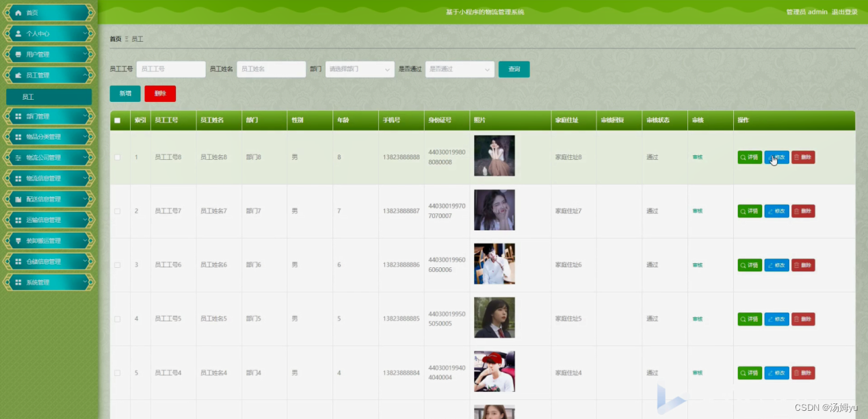Image resolution: width=868 pixels, height=419 pixels.
Task: Click the 查询 search button
Action: click(514, 69)
